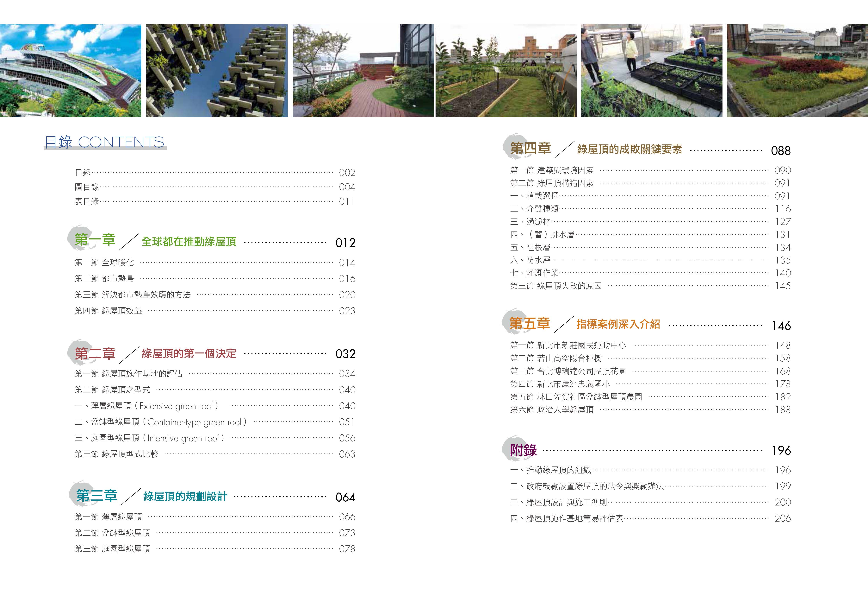This screenshot has width=868, height=609.
Task: Click page number 012 of chapter one
Action: [x=345, y=243]
